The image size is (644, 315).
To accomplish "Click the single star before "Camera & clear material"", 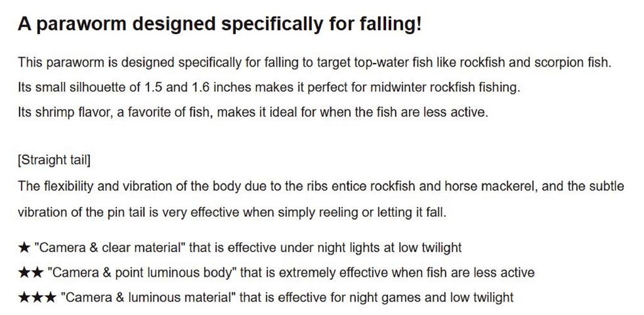I will coord(23,247).
